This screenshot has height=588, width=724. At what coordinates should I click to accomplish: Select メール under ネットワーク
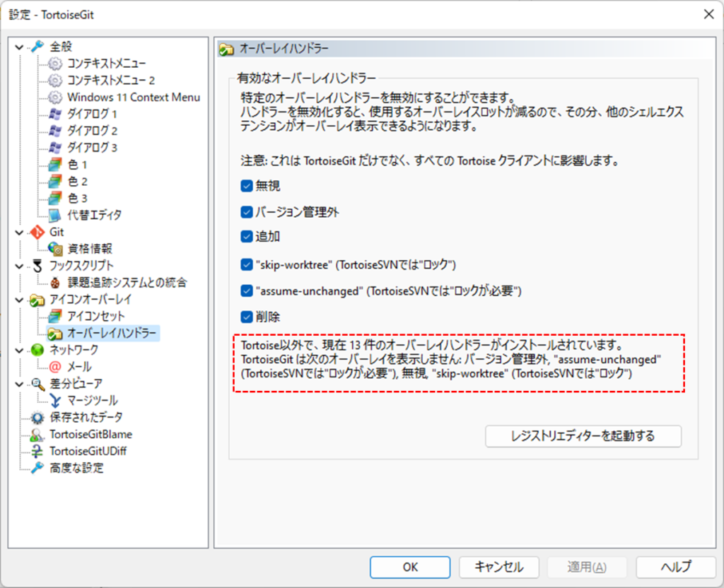(79, 367)
